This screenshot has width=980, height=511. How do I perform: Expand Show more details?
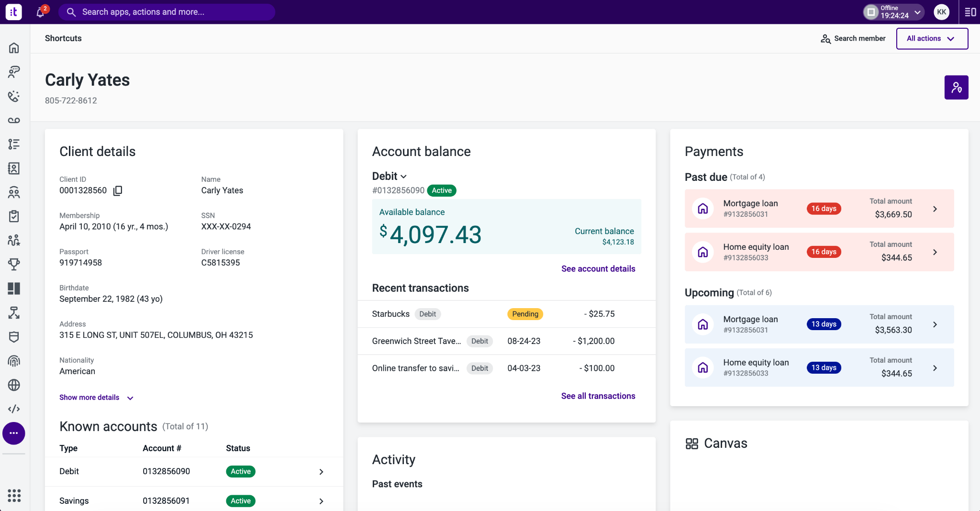click(x=96, y=398)
